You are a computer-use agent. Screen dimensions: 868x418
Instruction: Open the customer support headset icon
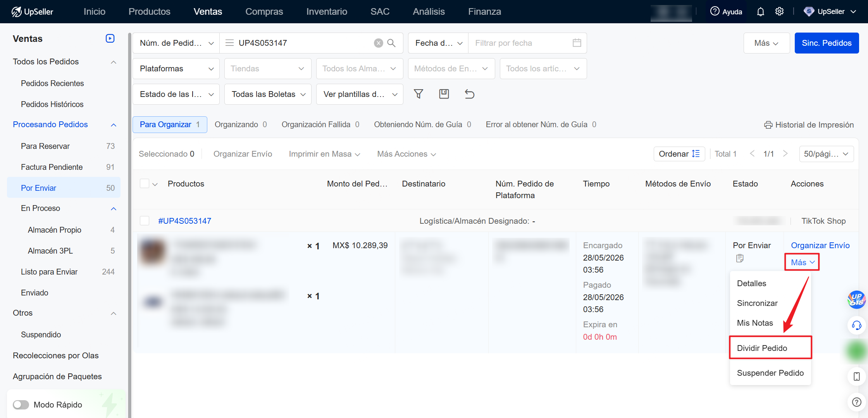click(x=856, y=325)
